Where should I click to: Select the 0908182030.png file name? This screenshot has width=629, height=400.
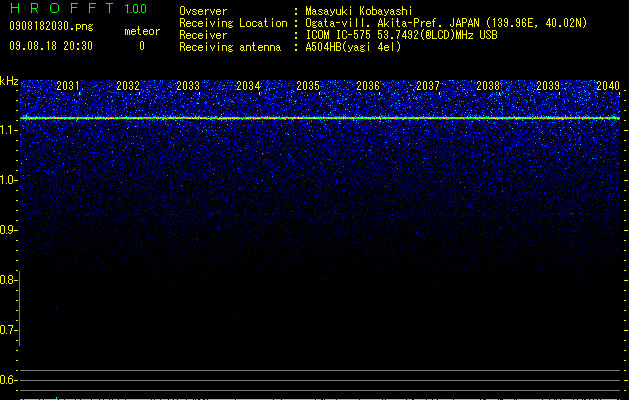pos(51,26)
